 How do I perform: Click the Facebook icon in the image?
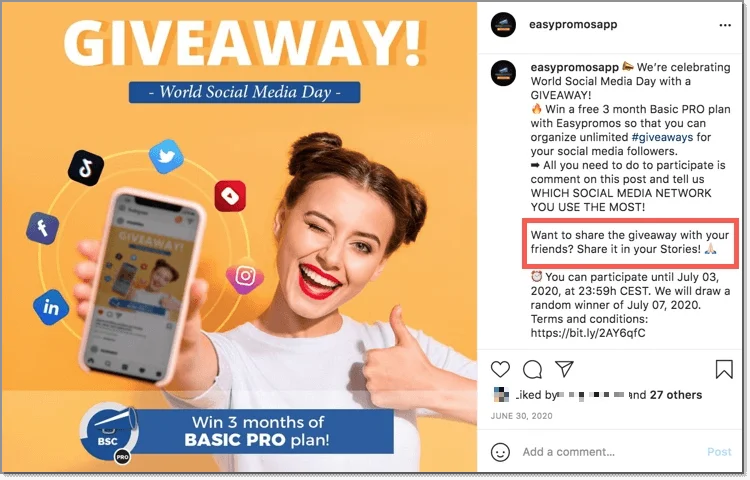43,228
